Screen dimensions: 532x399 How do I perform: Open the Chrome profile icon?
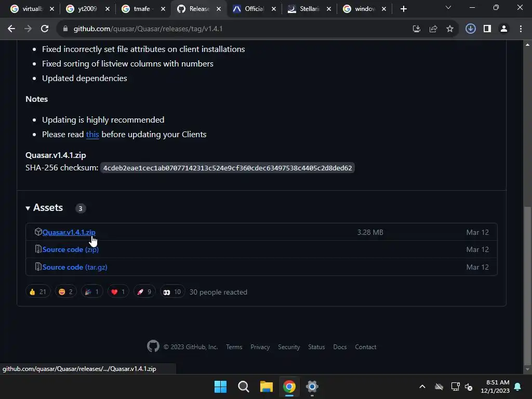[504, 29]
